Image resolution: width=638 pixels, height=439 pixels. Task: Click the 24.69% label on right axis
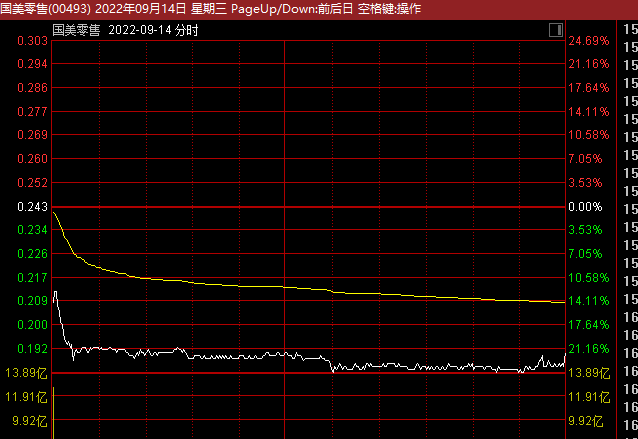[x=588, y=41]
